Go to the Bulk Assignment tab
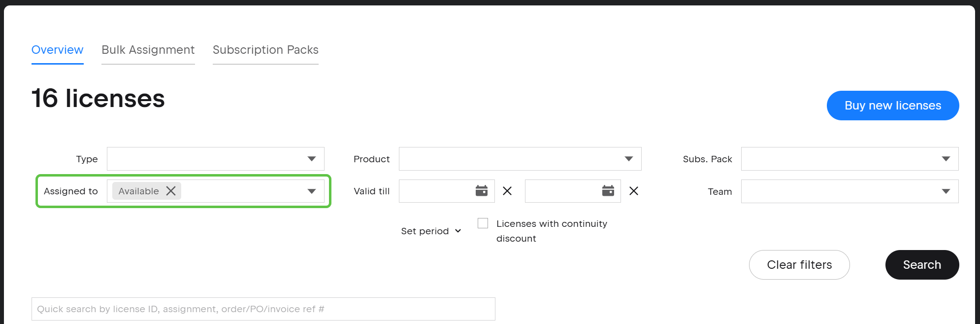The width and height of the screenshot is (980, 324). pos(148,50)
